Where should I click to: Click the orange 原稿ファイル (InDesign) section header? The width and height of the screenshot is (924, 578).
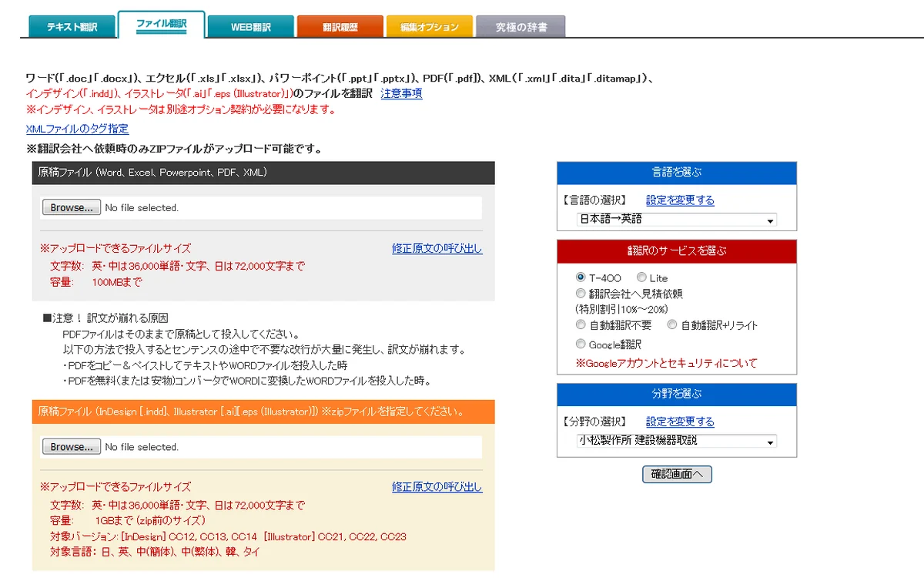263,412
